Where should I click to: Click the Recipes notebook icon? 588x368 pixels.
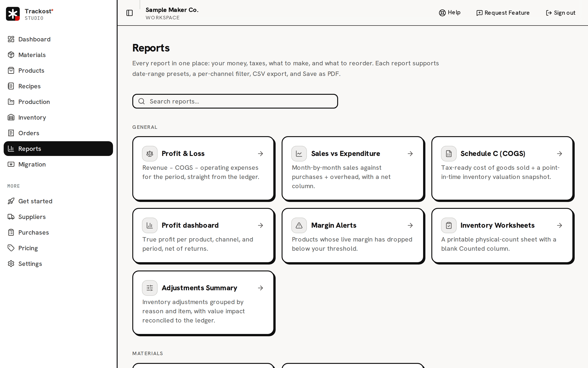click(11, 86)
